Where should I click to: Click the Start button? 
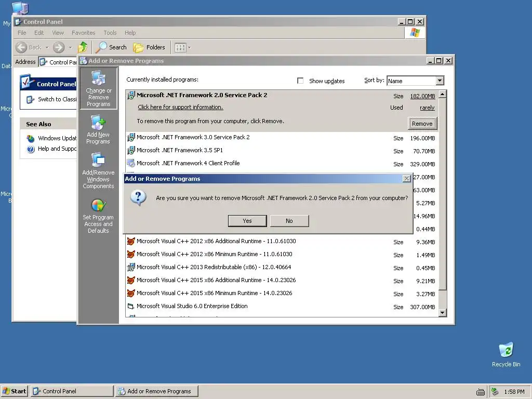pos(15,391)
